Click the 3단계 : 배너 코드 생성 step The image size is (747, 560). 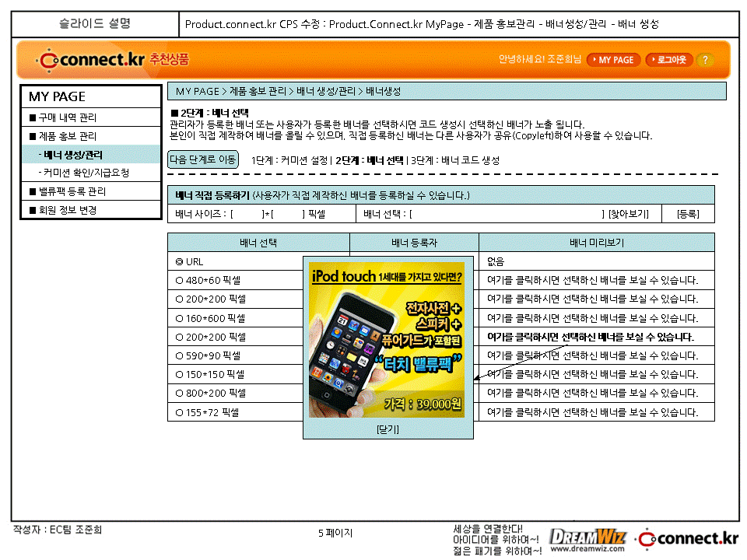click(x=455, y=160)
